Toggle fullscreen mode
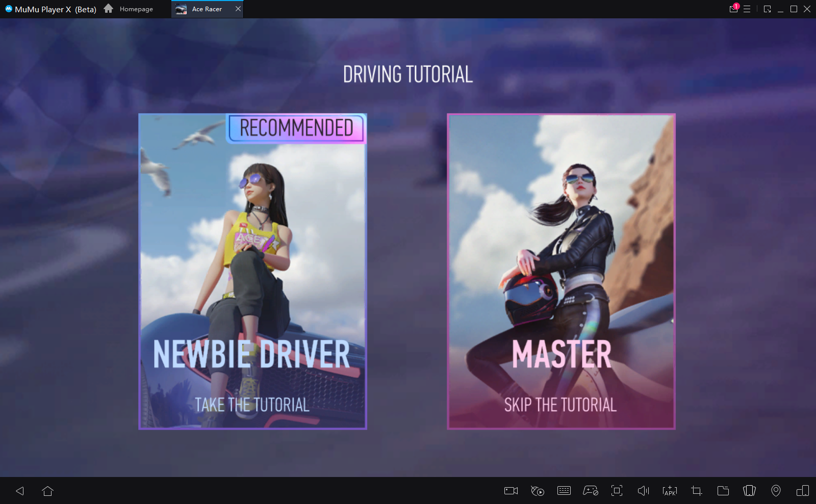Screen dimensions: 816x504 pos(617,491)
